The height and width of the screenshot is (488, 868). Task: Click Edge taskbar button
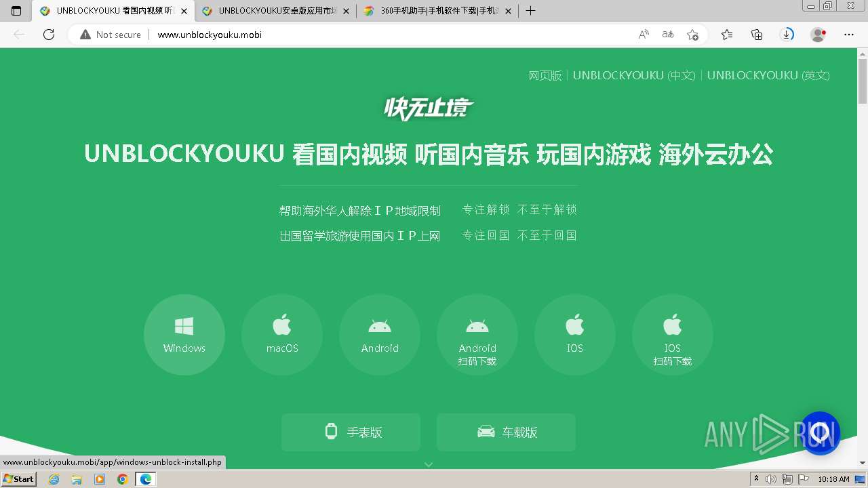click(x=145, y=479)
